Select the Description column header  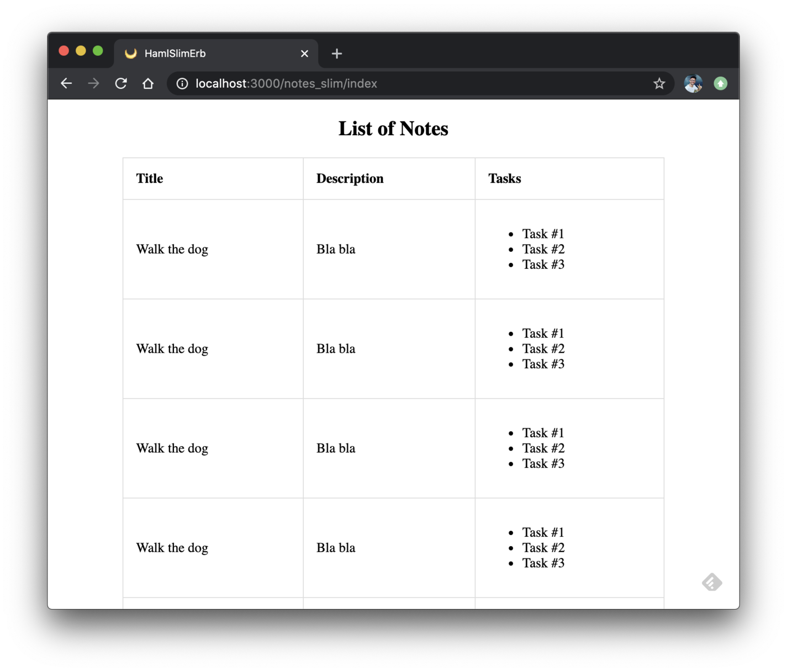(x=350, y=178)
